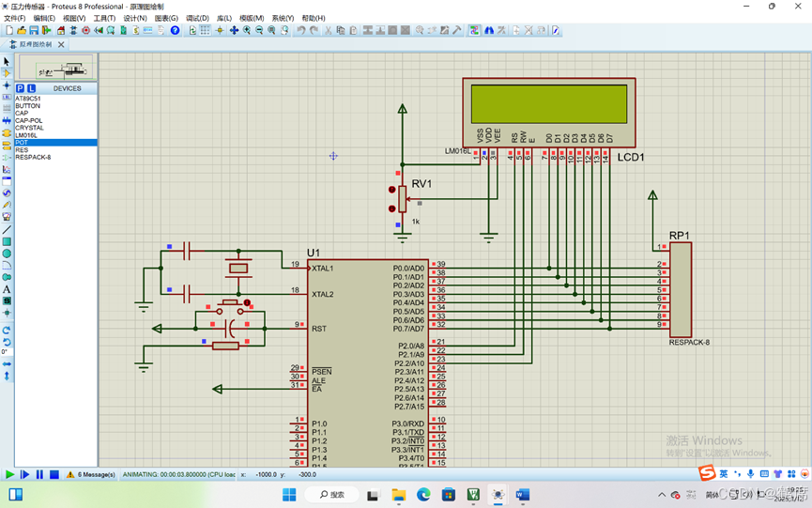Close the 原理图绘制 schematic tab
Screen dimensions: 812x508
coord(61,44)
